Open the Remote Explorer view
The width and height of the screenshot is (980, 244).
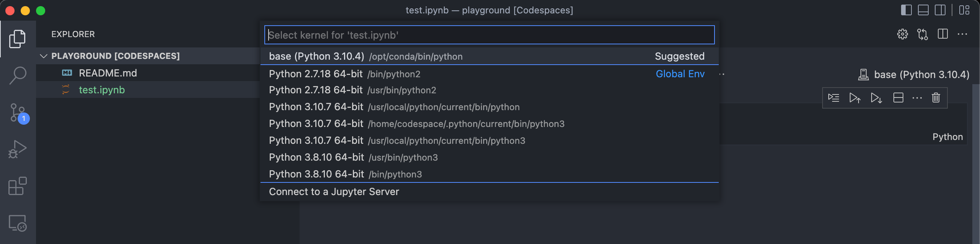18,223
